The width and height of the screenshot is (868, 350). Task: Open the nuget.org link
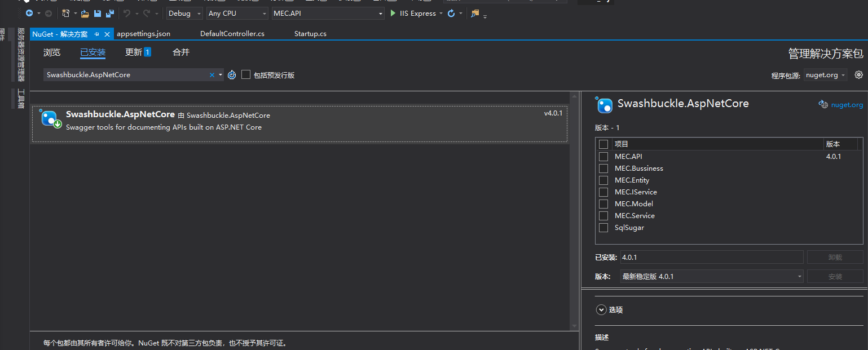click(847, 105)
